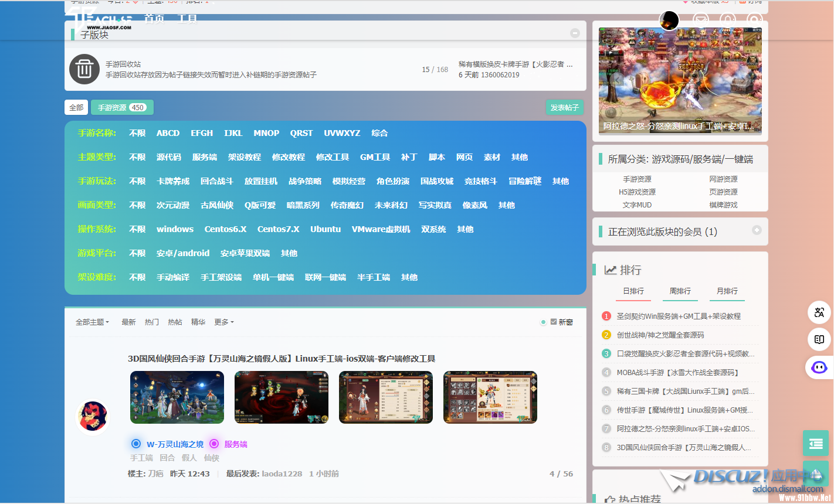Click the green sidebar list toggle icon
This screenshot has width=834, height=504.
click(x=815, y=444)
